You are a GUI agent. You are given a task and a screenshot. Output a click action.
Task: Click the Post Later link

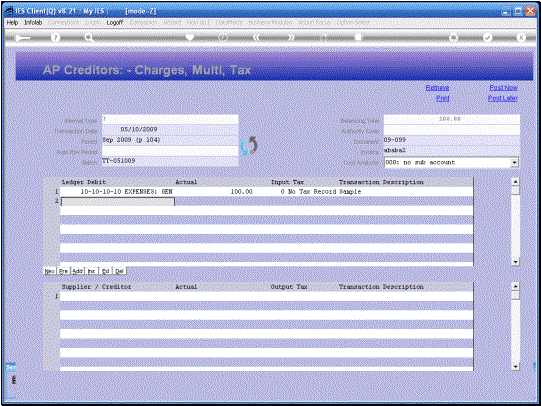pyautogui.click(x=502, y=98)
